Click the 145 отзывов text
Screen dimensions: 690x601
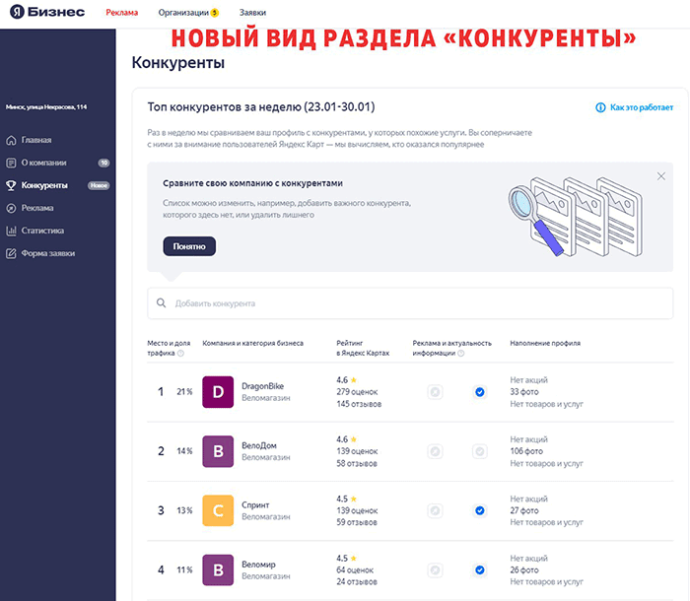pos(359,404)
